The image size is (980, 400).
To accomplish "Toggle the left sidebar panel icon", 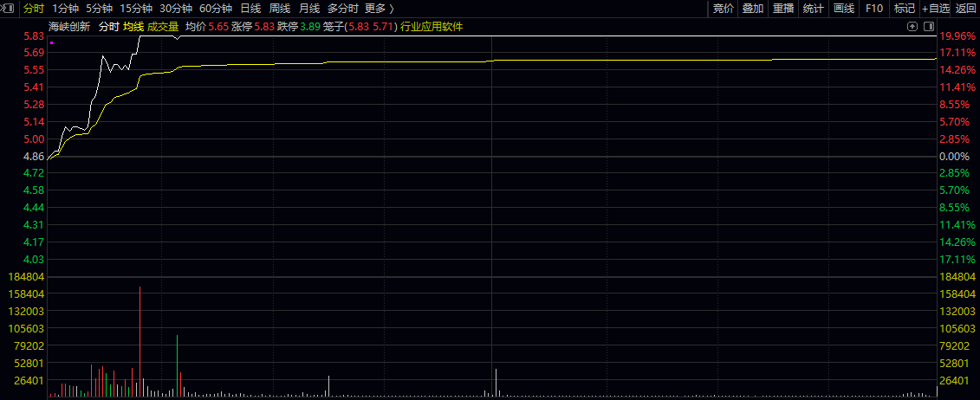I will 8,8.
